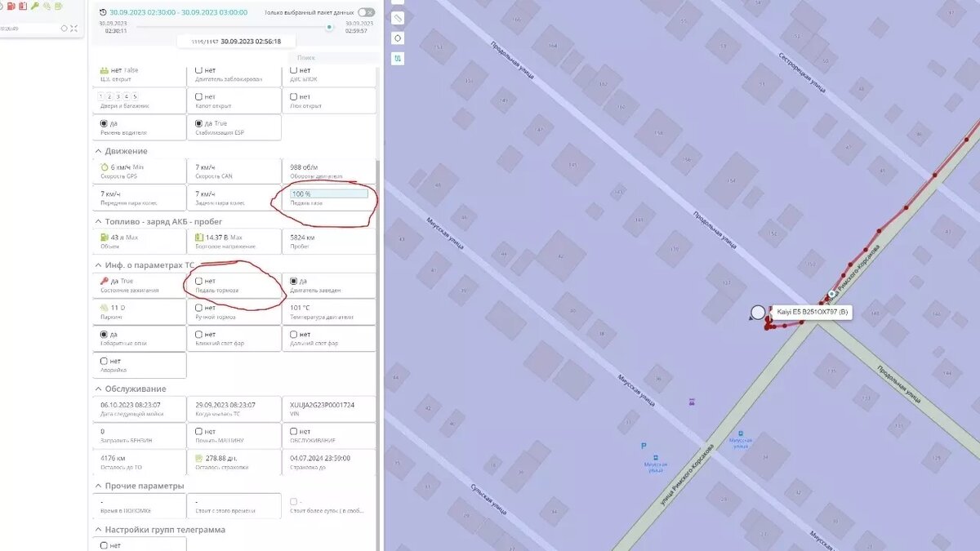Screen dimensions: 980x551
Task: Click the purple bus icon on the map
Action: [692, 402]
